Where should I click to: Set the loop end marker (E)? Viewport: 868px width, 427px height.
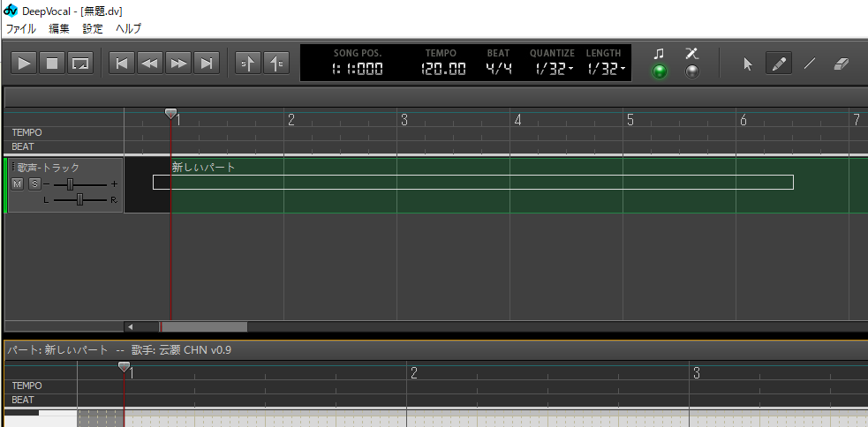pyautogui.click(x=276, y=63)
